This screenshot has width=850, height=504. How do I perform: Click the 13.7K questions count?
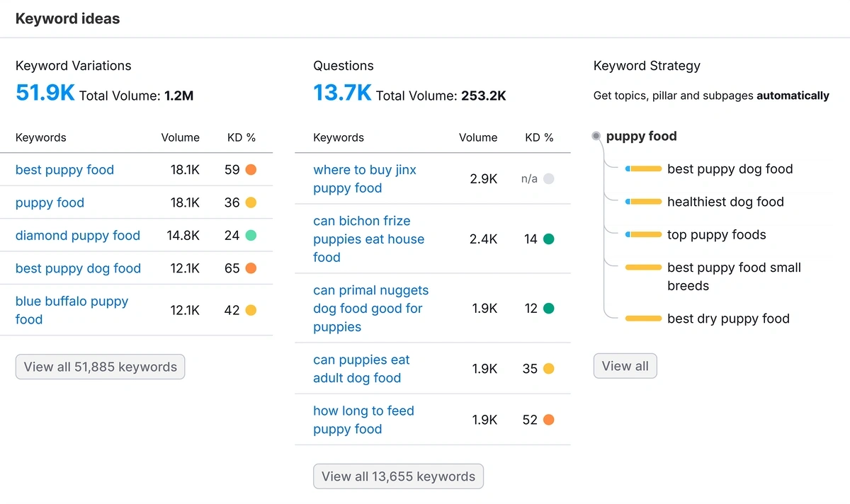click(x=342, y=93)
